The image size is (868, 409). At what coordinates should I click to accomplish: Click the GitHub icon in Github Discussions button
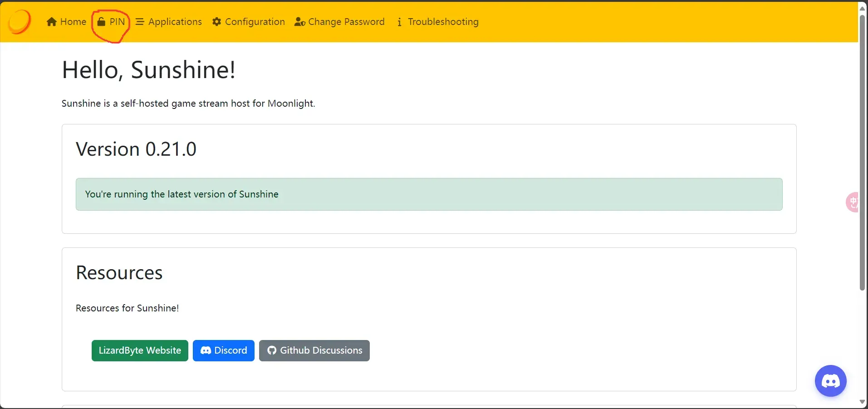(272, 350)
